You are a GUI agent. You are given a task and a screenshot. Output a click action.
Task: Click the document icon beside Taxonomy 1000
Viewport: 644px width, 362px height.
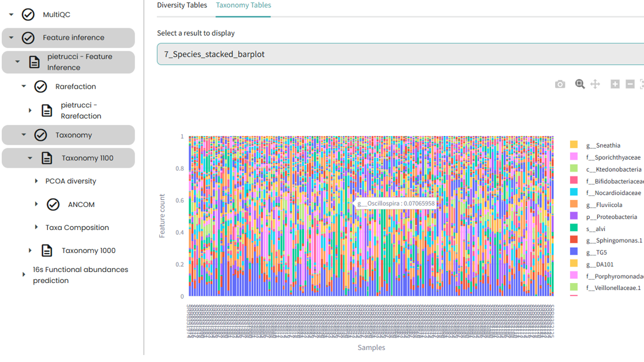(x=47, y=251)
